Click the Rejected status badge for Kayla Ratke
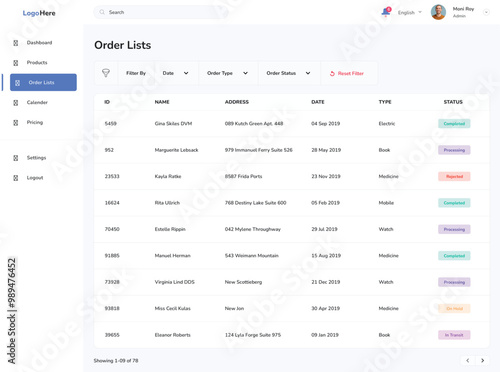 (454, 176)
